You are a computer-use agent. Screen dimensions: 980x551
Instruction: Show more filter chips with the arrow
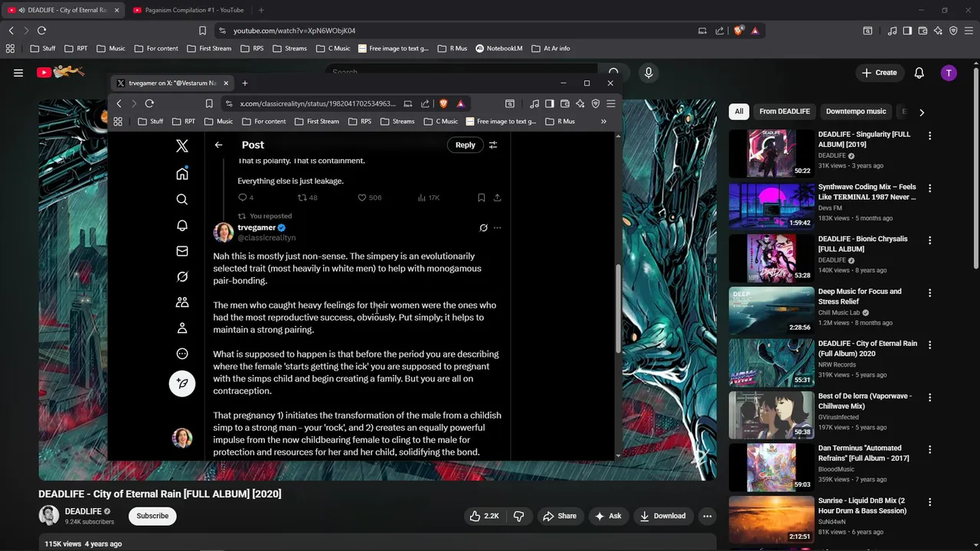922,112
